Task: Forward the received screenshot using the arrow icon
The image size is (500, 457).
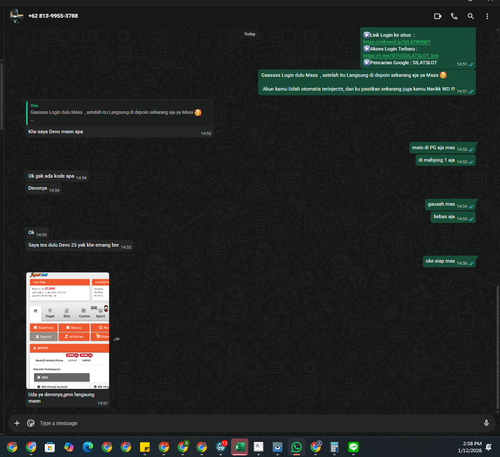Action: click(117, 339)
